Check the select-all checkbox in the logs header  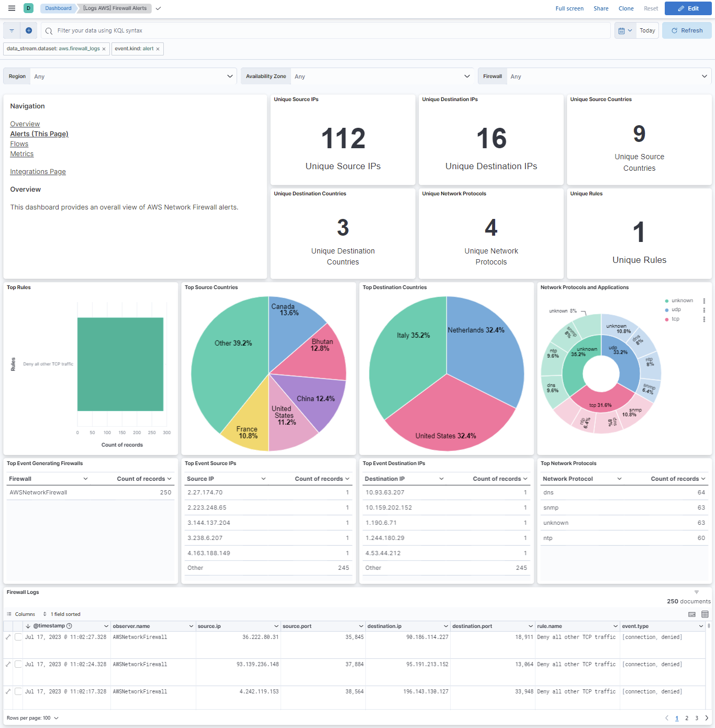click(18, 626)
